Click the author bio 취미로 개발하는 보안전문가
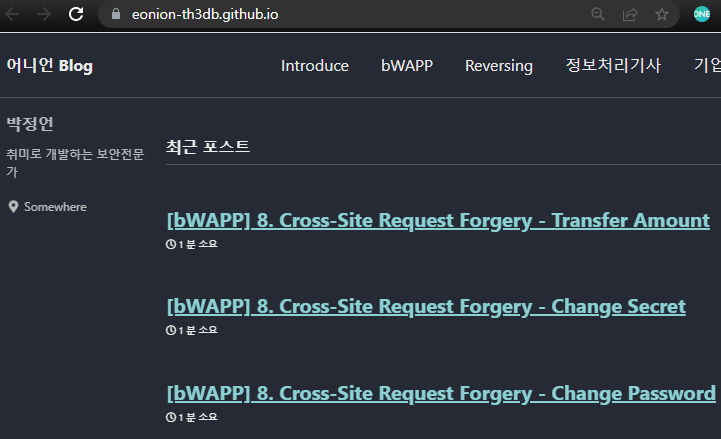The height and width of the screenshot is (439, 721). coord(75,163)
